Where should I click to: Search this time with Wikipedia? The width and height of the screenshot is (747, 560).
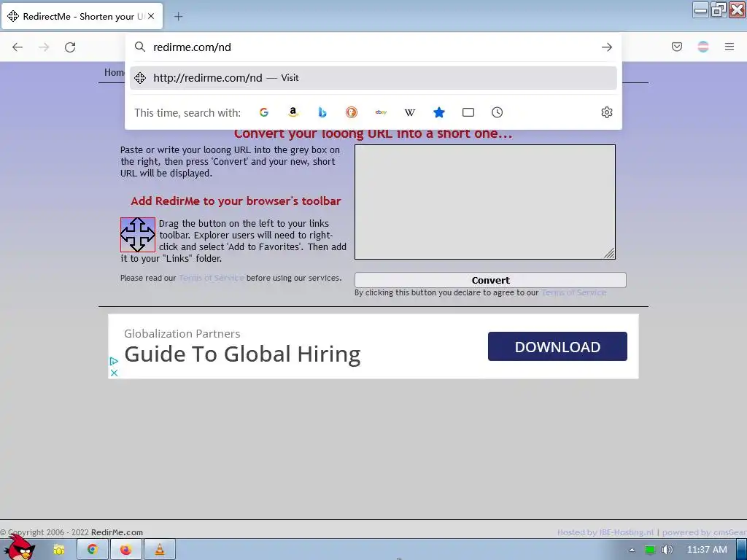tap(410, 112)
